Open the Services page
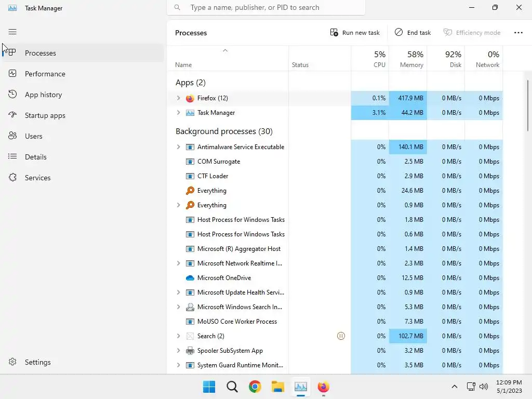532x399 pixels. [83, 178]
